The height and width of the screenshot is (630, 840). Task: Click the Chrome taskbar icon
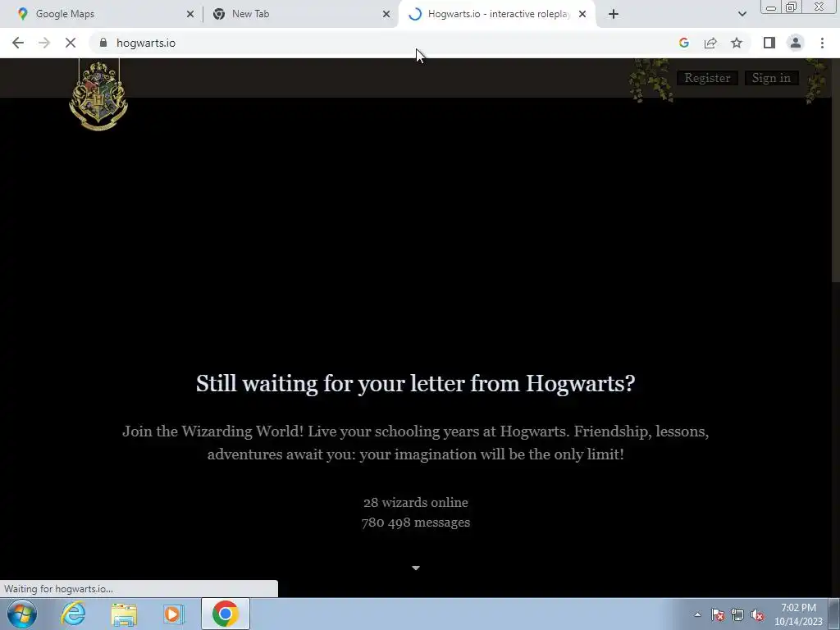coord(226,614)
